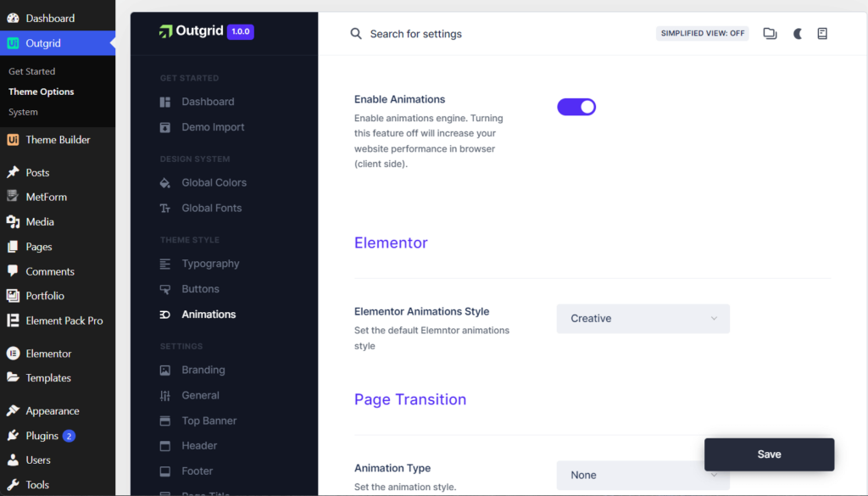Open System submenu link
The width and height of the screenshot is (868, 496).
coord(23,112)
